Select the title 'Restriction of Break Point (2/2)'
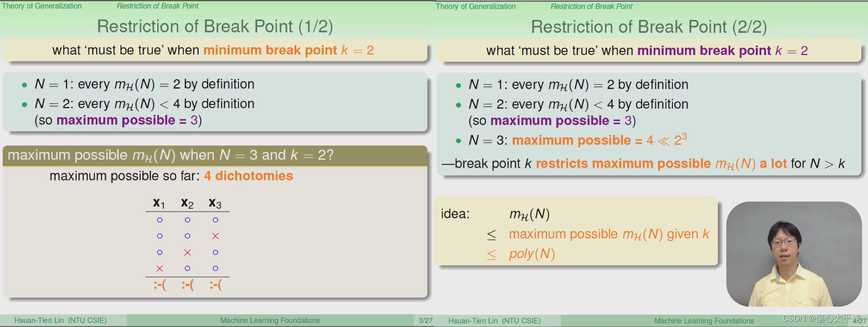The image size is (868, 327). pyautogui.click(x=649, y=27)
